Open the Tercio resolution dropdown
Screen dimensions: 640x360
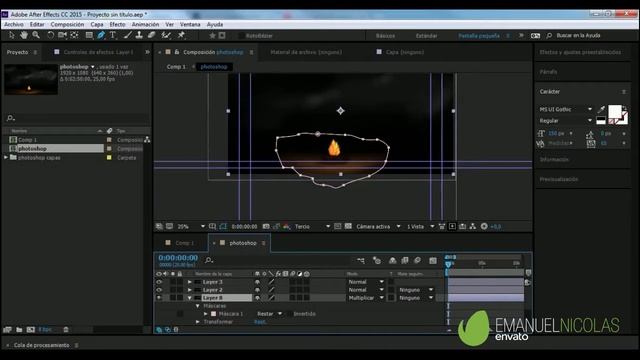[312, 226]
